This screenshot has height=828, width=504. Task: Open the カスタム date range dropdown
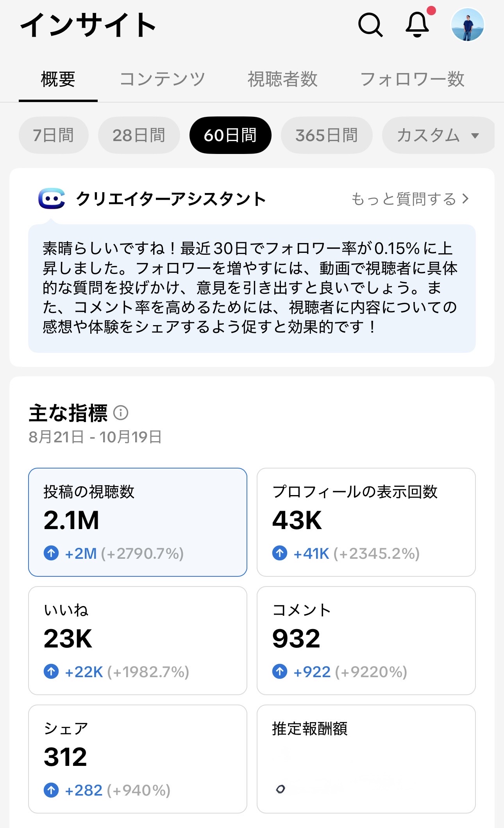(x=438, y=135)
